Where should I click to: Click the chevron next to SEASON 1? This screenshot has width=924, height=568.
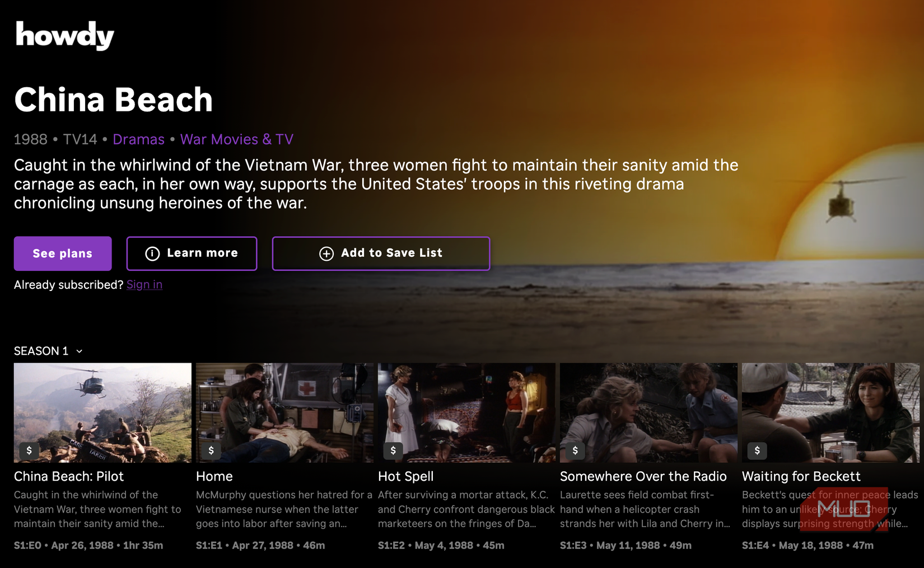tap(80, 351)
